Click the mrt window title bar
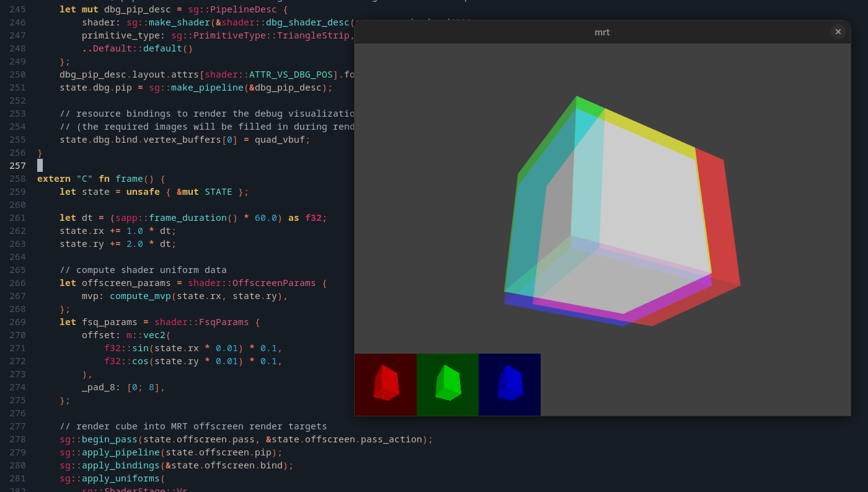Image resolution: width=868 pixels, height=492 pixels. point(601,32)
